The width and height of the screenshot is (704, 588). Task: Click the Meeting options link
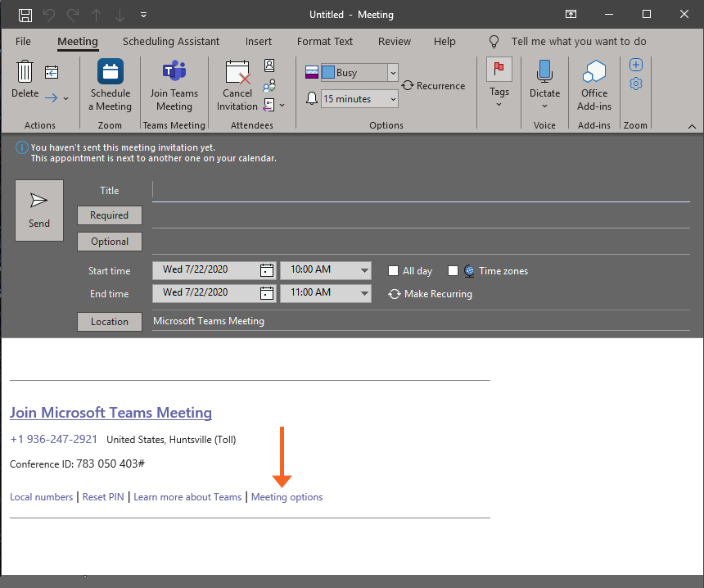coord(287,496)
